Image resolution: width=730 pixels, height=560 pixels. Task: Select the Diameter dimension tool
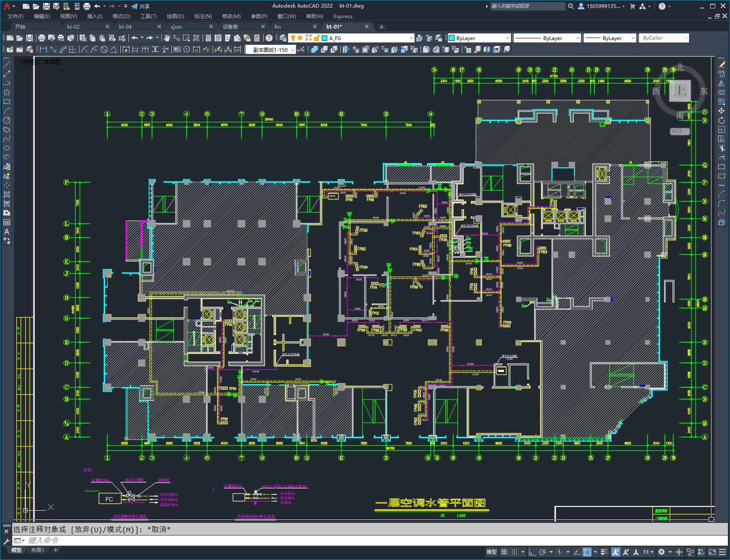click(x=104, y=49)
